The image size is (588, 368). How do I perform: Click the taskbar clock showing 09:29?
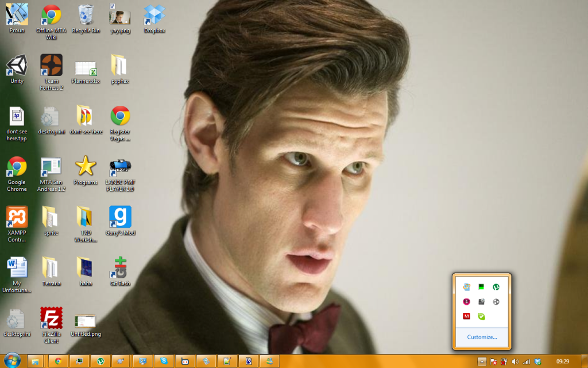tap(562, 361)
